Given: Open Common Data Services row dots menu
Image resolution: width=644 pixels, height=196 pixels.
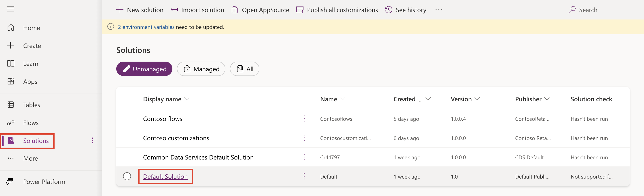Looking at the screenshot, I should coord(304,157).
